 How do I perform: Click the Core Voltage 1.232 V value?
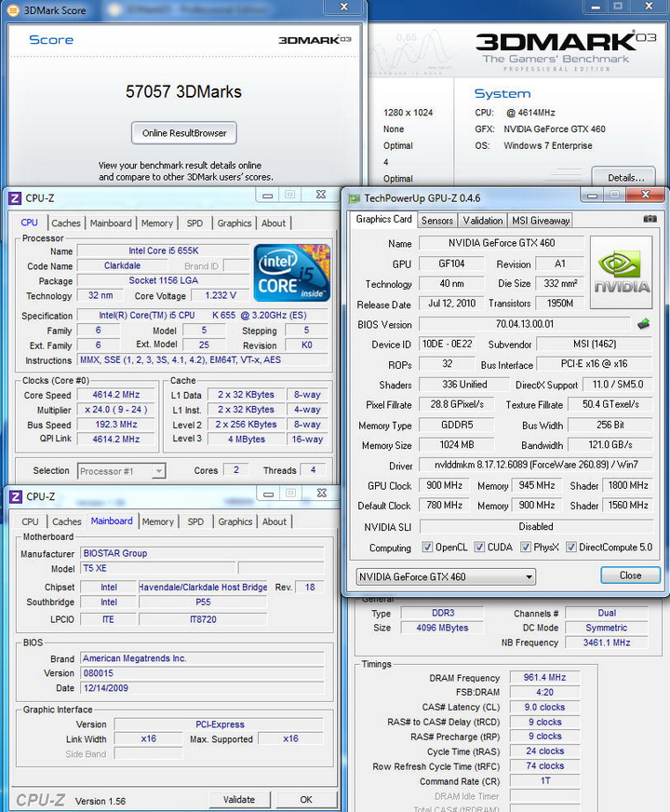point(221,296)
